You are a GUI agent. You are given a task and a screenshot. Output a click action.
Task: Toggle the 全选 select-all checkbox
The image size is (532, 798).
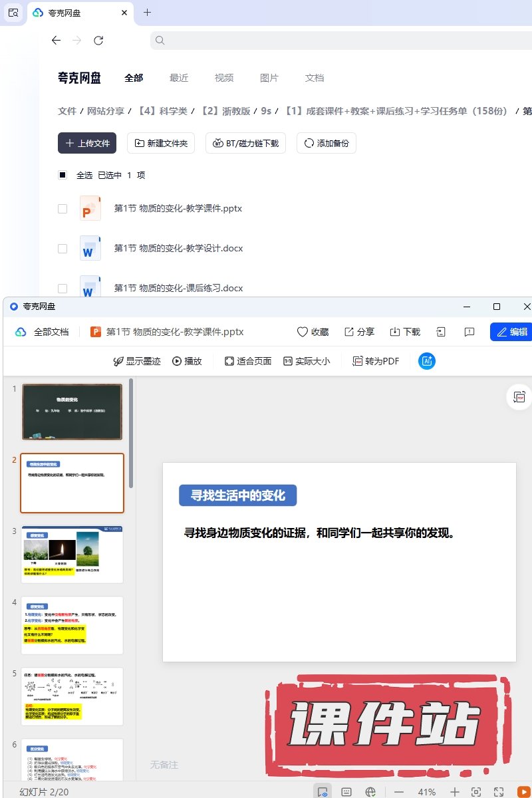[x=63, y=175]
